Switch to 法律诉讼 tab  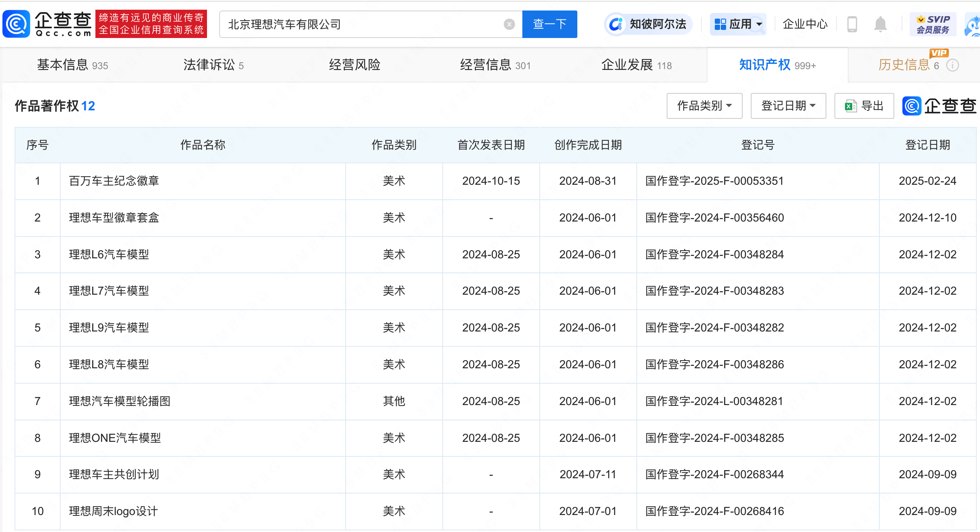pyautogui.click(x=213, y=65)
